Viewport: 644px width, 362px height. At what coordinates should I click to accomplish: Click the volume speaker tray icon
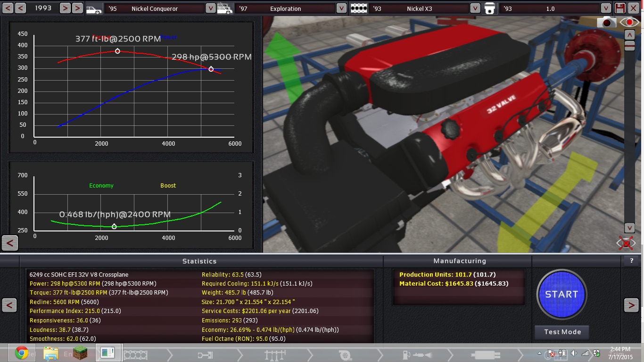[574, 353]
